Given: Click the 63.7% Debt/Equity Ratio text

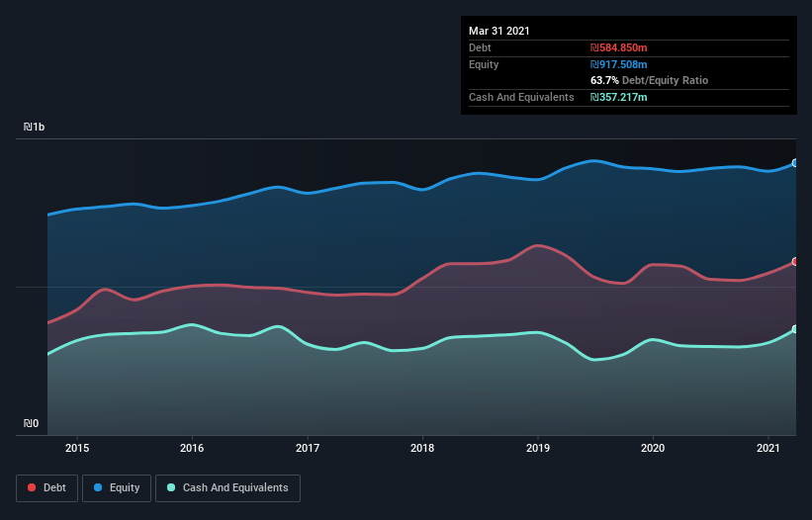Looking at the screenshot, I should click(650, 80).
